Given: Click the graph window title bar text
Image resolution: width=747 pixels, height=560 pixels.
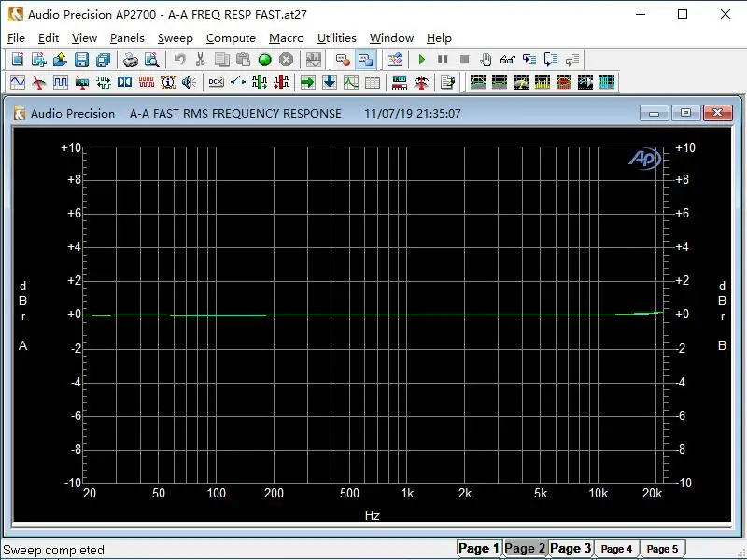Looking at the screenshot, I should [246, 113].
